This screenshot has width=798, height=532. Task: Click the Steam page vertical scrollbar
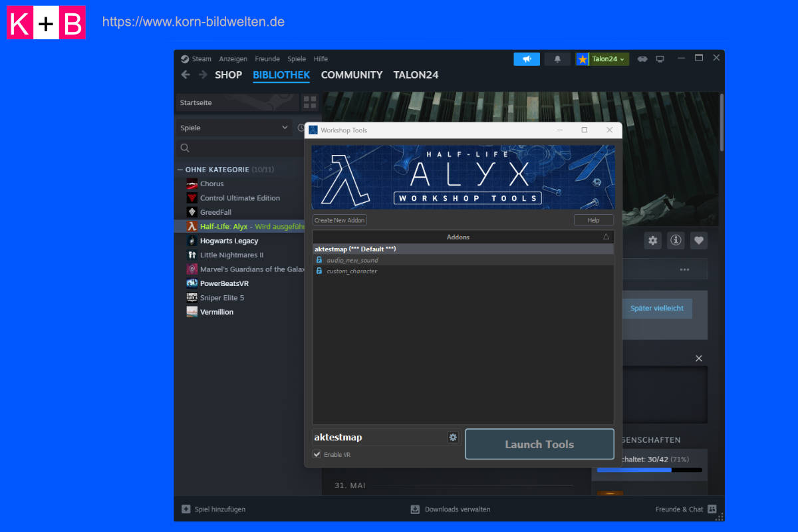pos(722,122)
